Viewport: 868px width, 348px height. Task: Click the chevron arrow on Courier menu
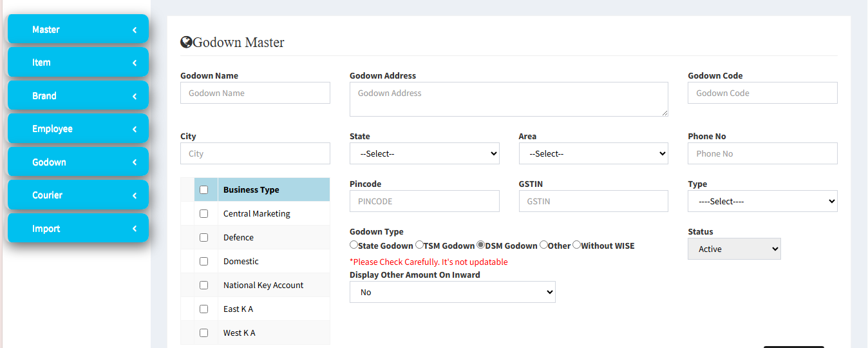135,195
